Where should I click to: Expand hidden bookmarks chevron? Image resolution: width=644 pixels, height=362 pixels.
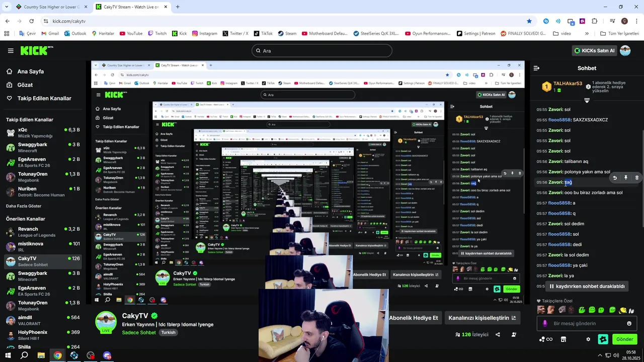coord(587,34)
